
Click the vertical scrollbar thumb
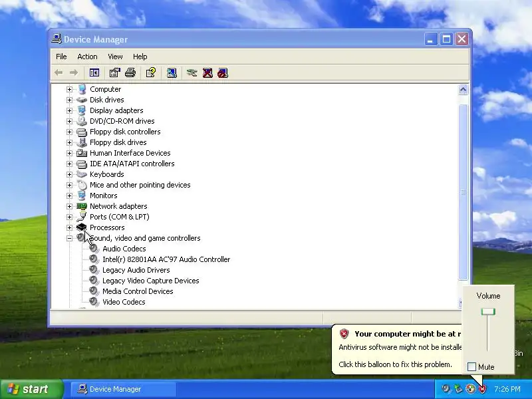pyautogui.click(x=463, y=192)
